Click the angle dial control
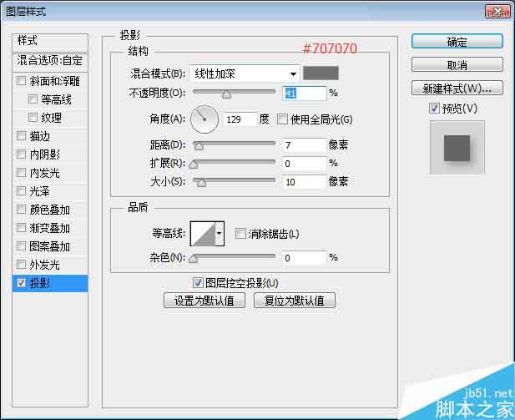This screenshot has height=420, width=515. (204, 119)
